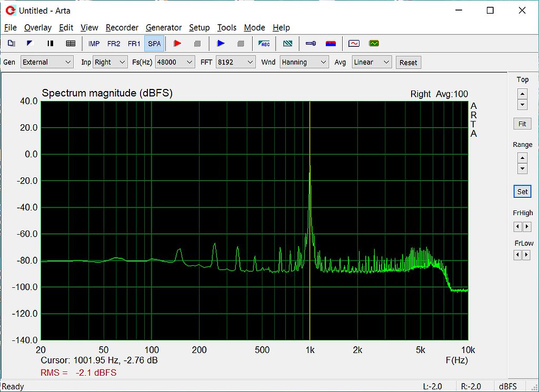Viewport: 539px width, 392px height.
Task: Click the Fit button
Action: 522,124
